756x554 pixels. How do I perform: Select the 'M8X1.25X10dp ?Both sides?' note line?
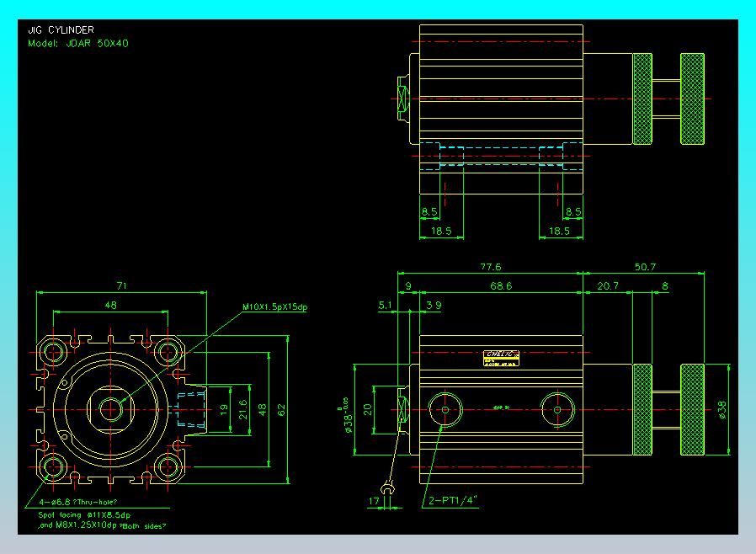(x=102, y=525)
